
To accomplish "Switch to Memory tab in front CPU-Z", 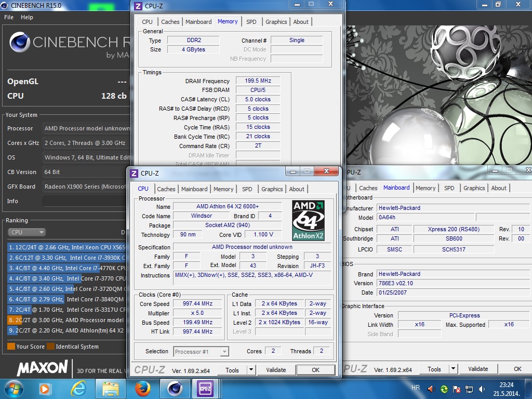I will 223,189.
